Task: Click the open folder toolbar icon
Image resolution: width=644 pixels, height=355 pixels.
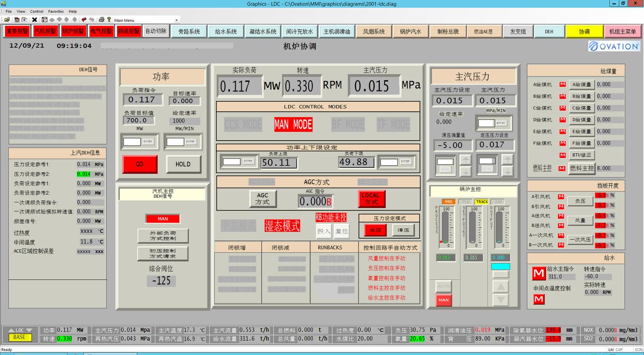Action: point(8,20)
